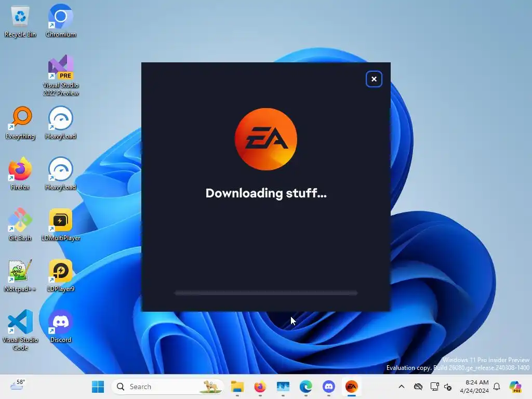Image resolution: width=532 pixels, height=399 pixels.
Task: Open the clock showing 8:24 AM
Action: coord(474,387)
